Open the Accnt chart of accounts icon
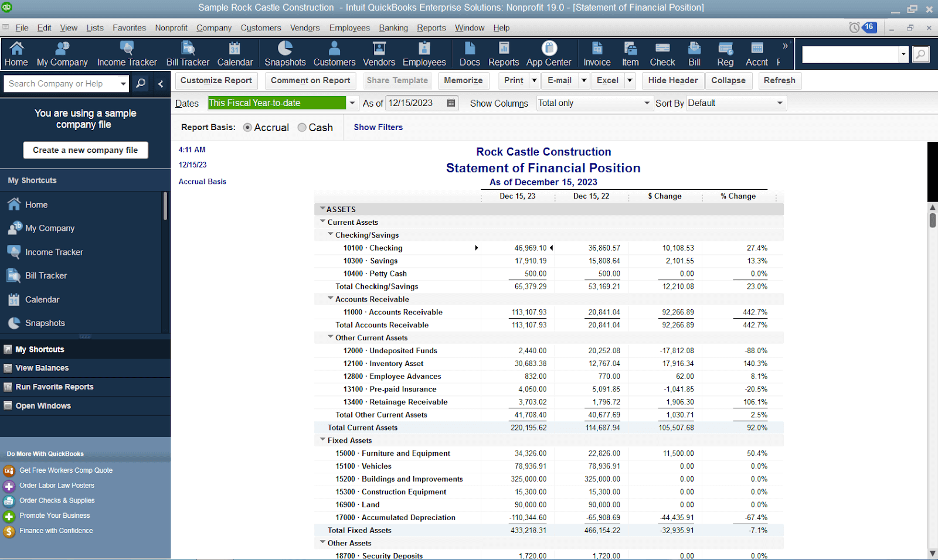This screenshot has height=560, width=938. [757, 54]
